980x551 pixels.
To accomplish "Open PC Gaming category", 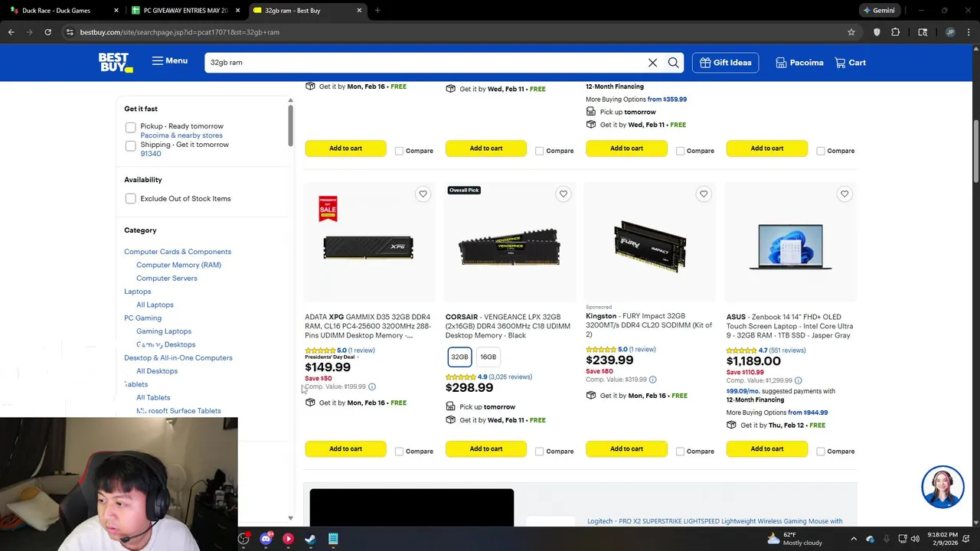I will (x=142, y=318).
